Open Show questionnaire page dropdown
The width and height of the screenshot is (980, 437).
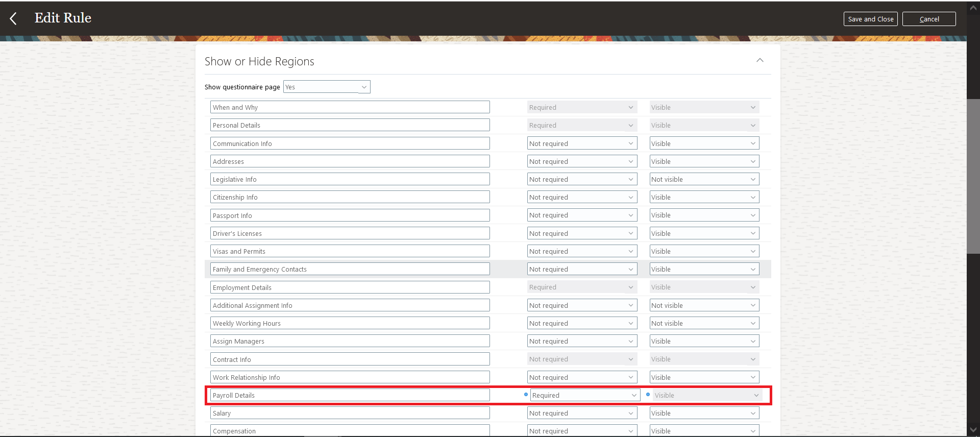point(327,87)
